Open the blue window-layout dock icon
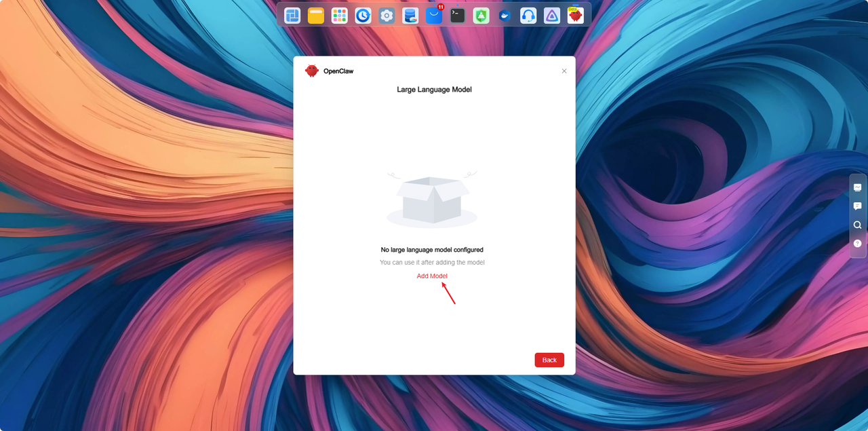 pos(292,15)
